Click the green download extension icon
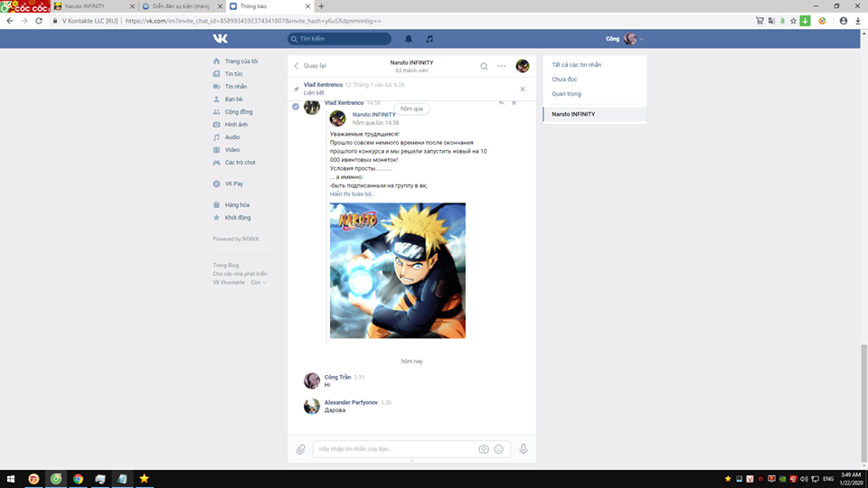This screenshot has height=488, width=868. click(x=806, y=21)
